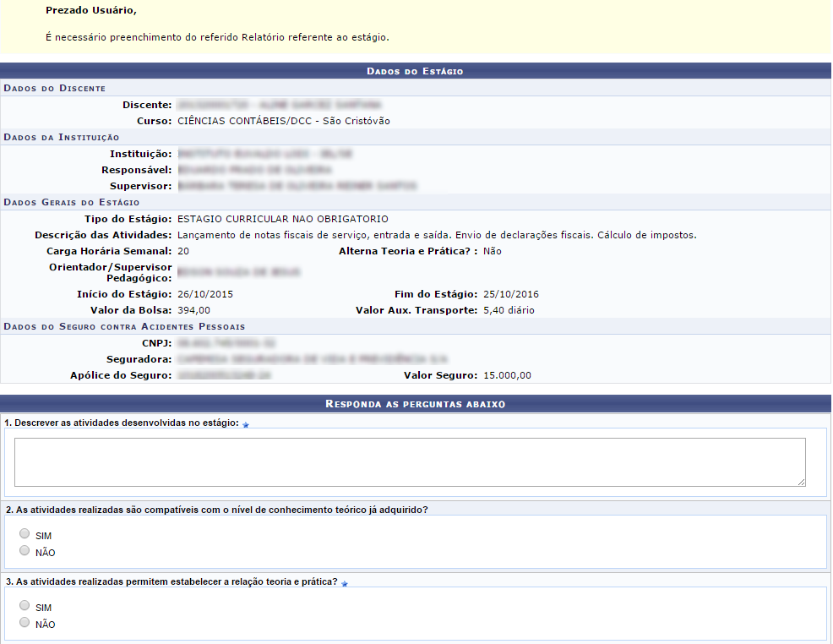Click transport aid value '5,40 diário'

509,310
